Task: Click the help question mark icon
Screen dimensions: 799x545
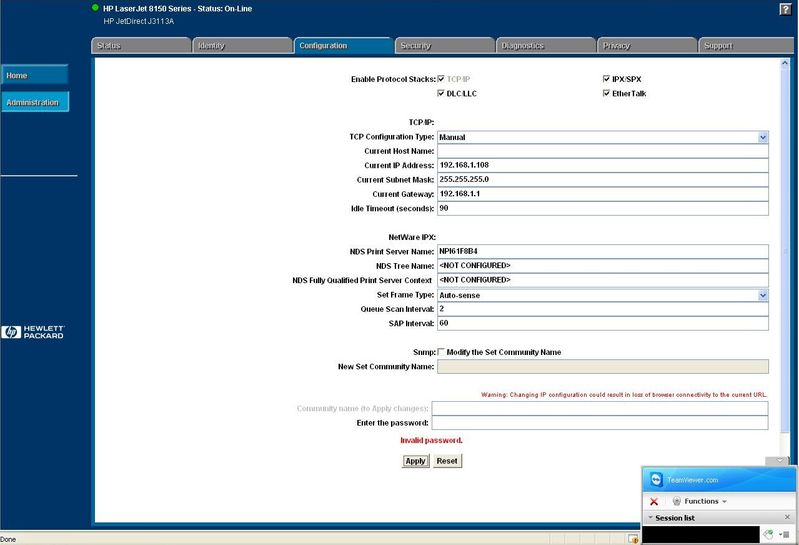Action: pos(785,8)
